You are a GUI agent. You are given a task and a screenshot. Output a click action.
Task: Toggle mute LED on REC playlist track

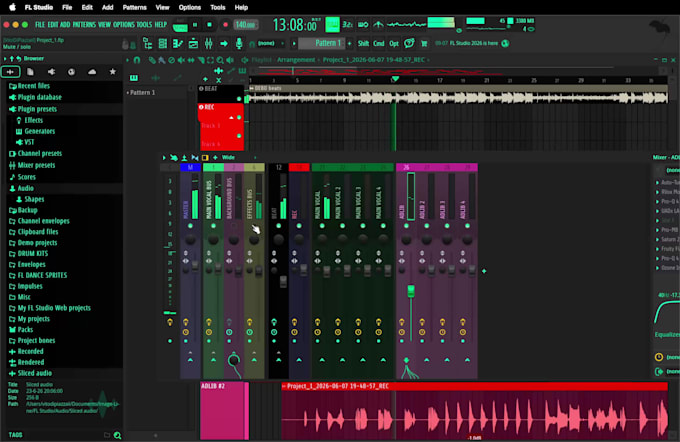pos(239,117)
